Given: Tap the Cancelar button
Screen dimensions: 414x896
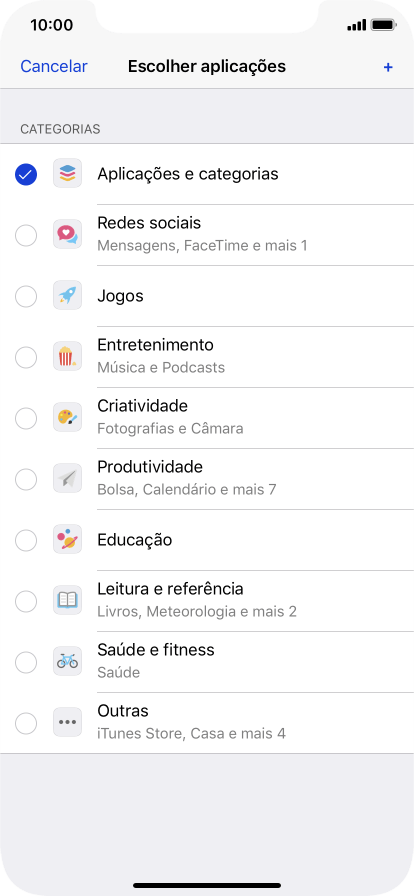Looking at the screenshot, I should pyautogui.click(x=54, y=66).
